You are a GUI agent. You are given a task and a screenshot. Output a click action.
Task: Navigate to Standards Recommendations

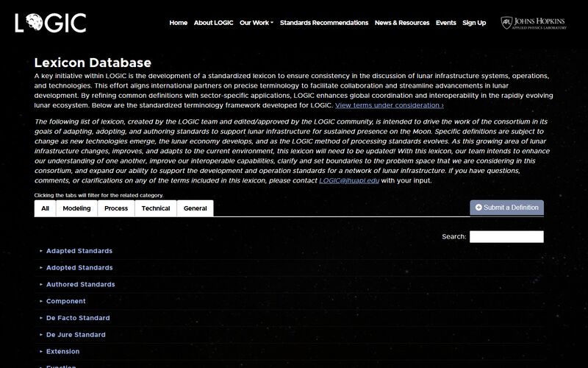pos(324,23)
